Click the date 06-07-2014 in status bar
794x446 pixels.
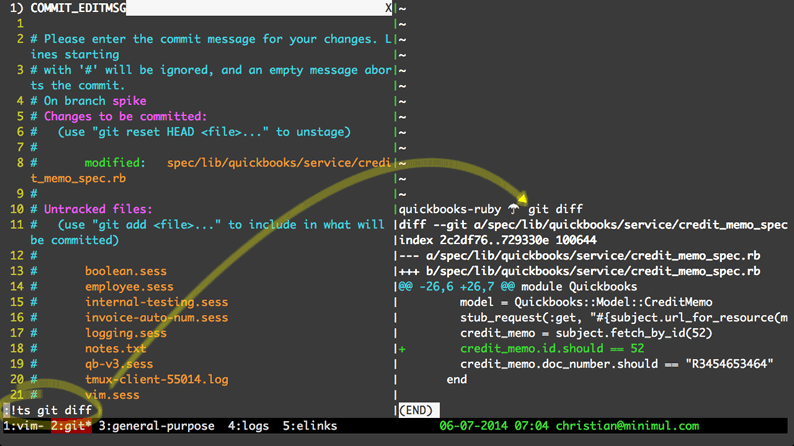coord(473,426)
